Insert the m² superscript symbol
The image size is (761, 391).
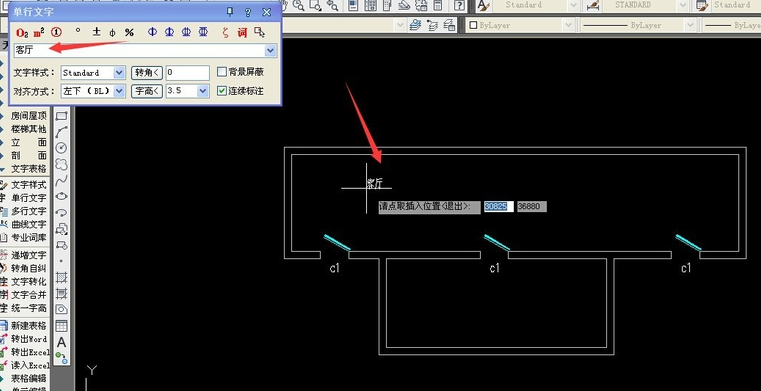[39, 33]
